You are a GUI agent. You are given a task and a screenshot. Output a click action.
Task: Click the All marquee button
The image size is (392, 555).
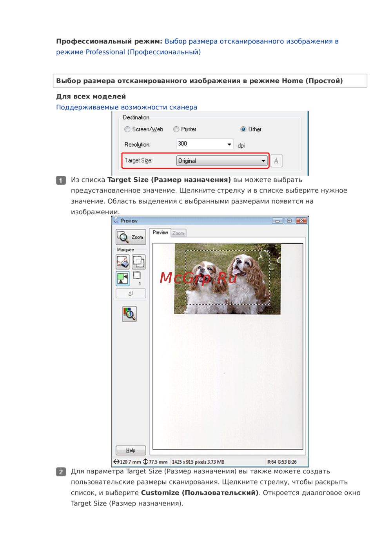coord(131,293)
